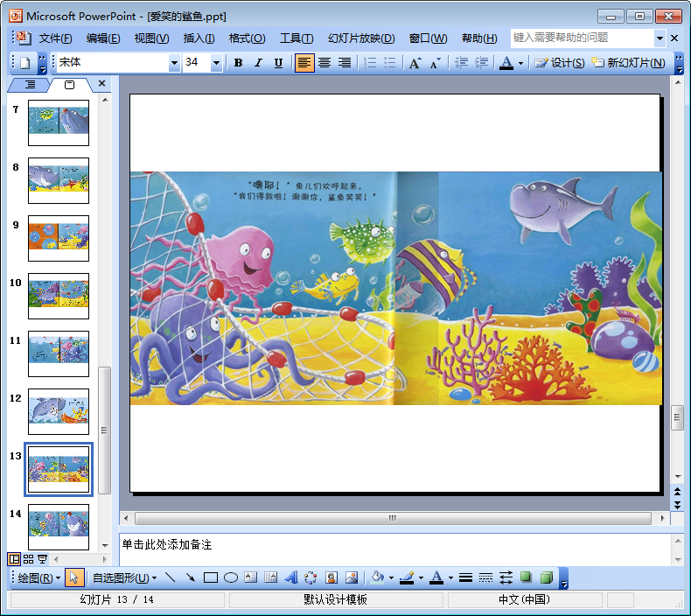The height and width of the screenshot is (616, 691).
Task: Toggle bulleted list
Action: pyautogui.click(x=390, y=63)
